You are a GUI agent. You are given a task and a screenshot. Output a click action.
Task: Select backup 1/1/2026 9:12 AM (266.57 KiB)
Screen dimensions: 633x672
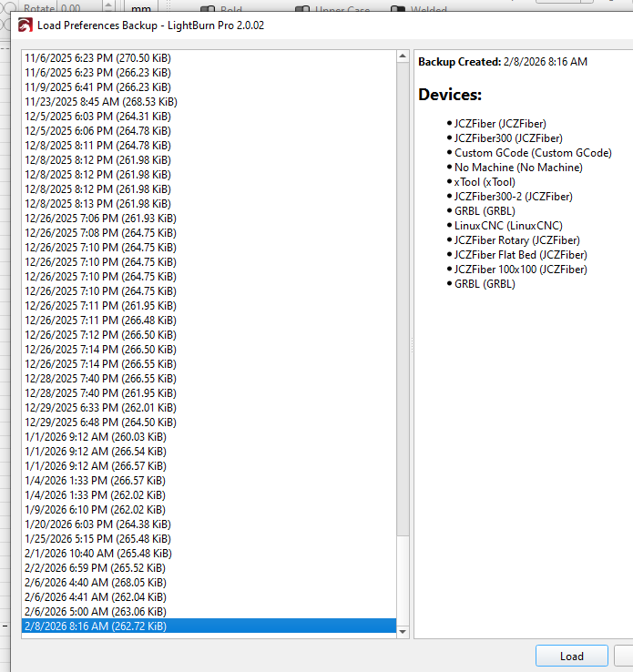[x=209, y=466]
